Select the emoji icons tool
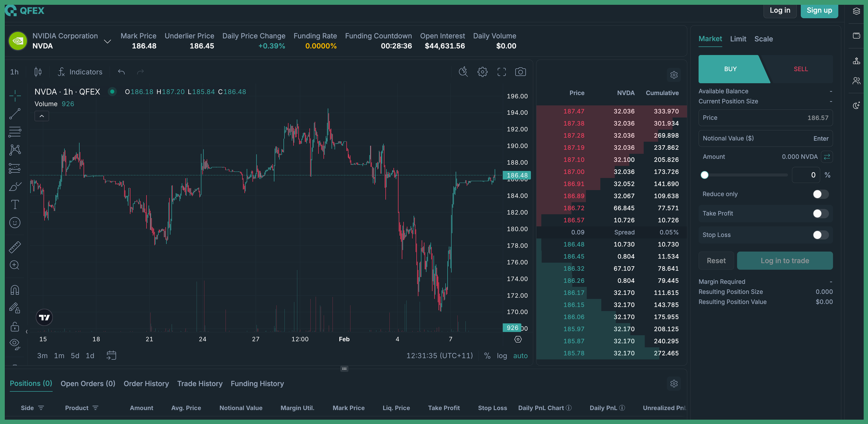Image resolution: width=868 pixels, height=424 pixels. pos(15,223)
